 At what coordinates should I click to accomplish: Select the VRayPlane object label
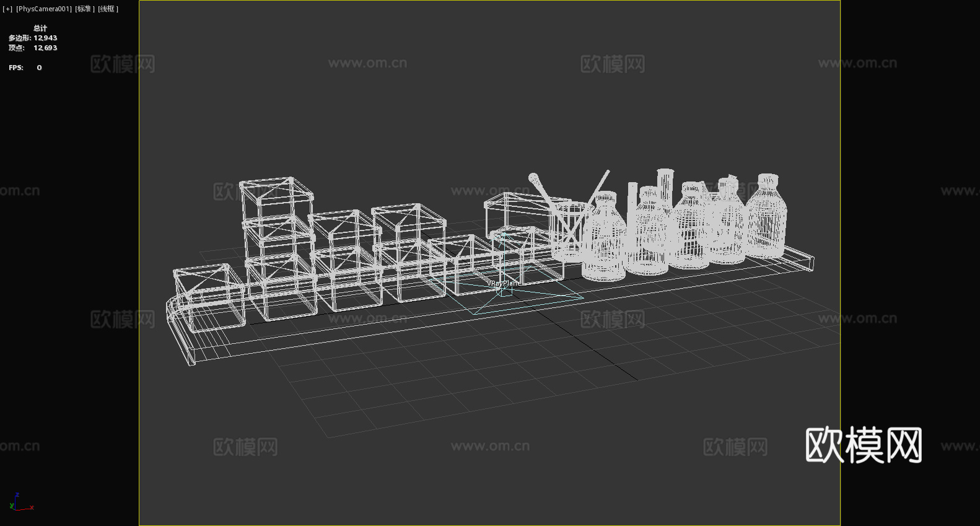point(504,283)
